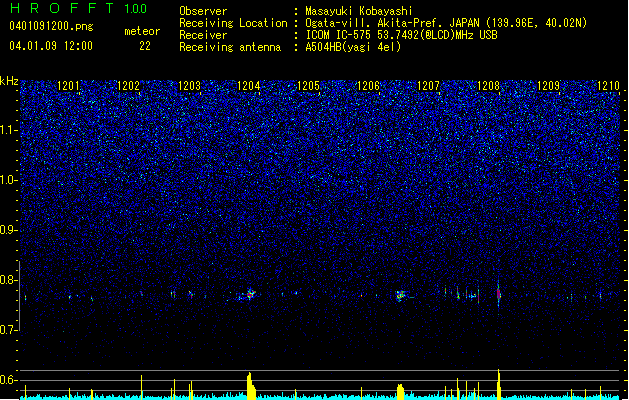Click the bright meteor echo near 1204
The width and height of the screenshot is (629, 400).
pyautogui.click(x=250, y=294)
